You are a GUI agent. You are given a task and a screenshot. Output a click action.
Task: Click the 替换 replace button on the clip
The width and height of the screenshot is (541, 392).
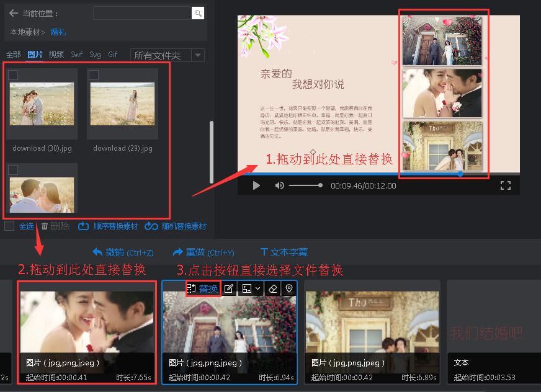click(x=203, y=288)
